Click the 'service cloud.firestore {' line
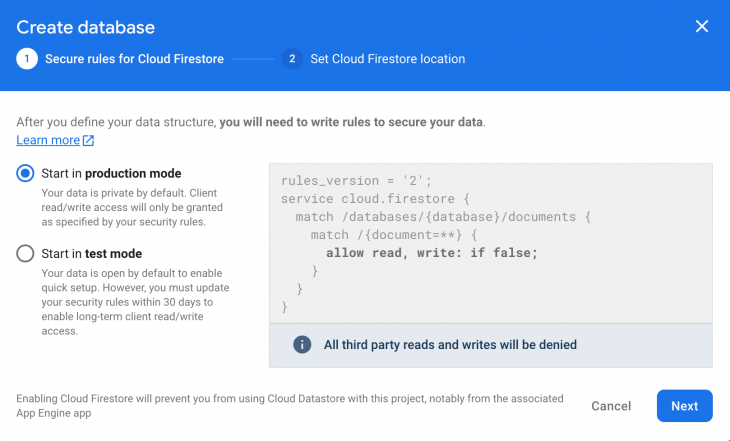Viewport: 730px width, 441px height. pos(375,199)
